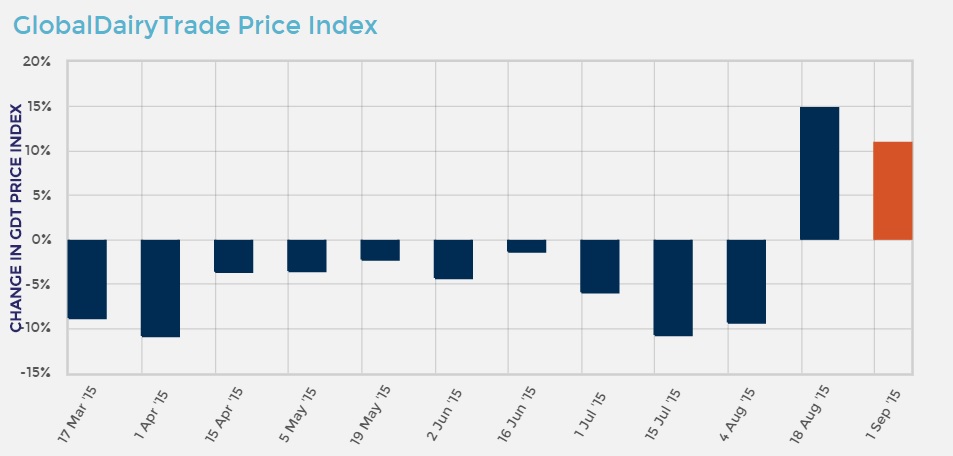Click the 1 Jul '15 date label
Image resolution: width=953 pixels, height=456 pixels.
595,407
